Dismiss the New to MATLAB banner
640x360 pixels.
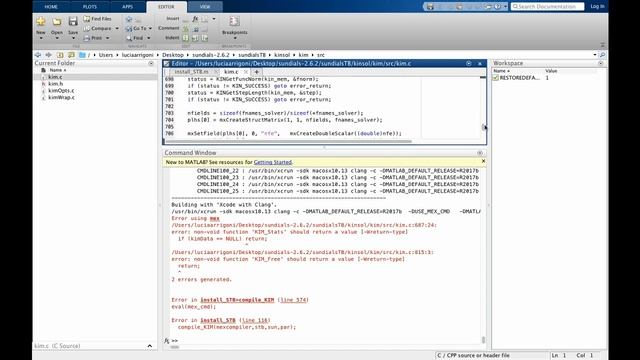pyautogui.click(x=483, y=161)
